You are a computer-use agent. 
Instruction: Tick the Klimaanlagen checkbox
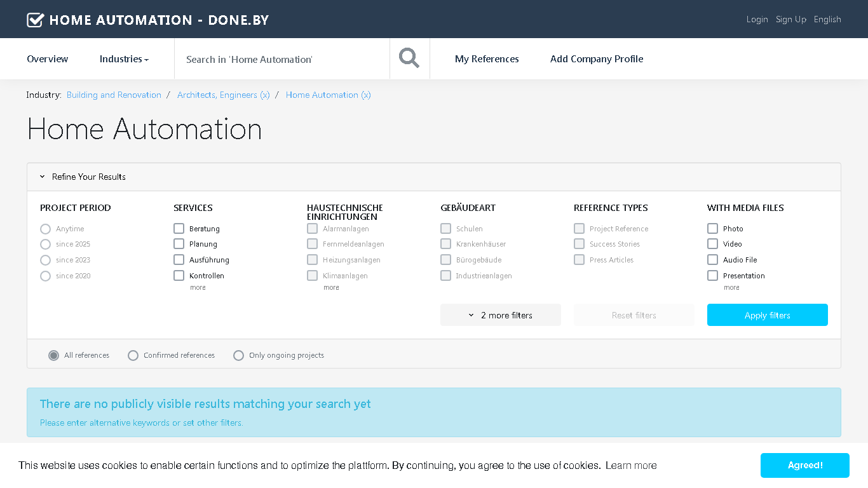312,275
